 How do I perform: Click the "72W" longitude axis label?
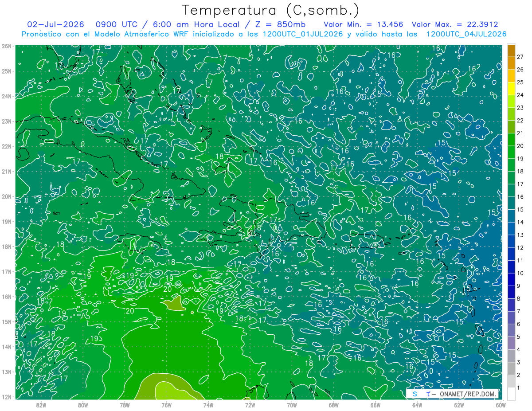[x=250, y=405]
